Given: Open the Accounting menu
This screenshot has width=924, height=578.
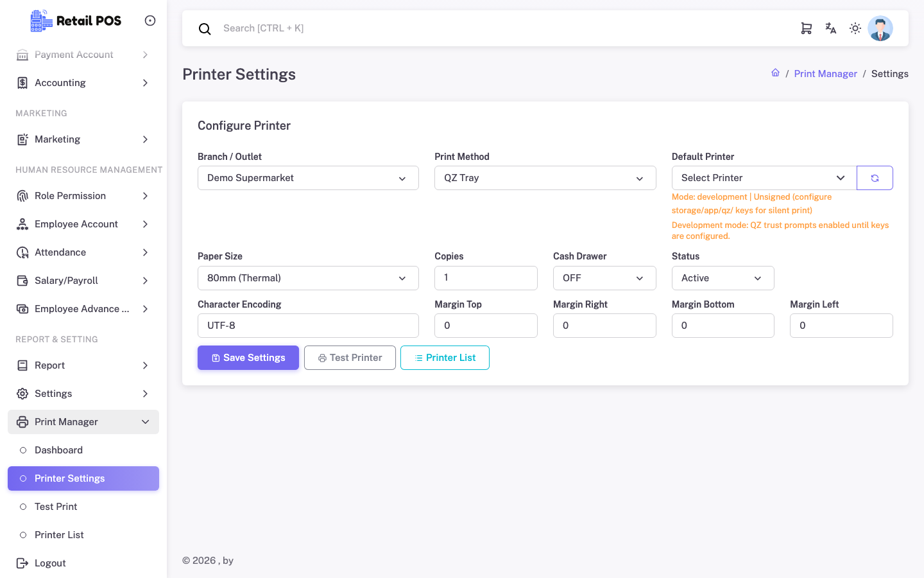Looking at the screenshot, I should [83, 83].
